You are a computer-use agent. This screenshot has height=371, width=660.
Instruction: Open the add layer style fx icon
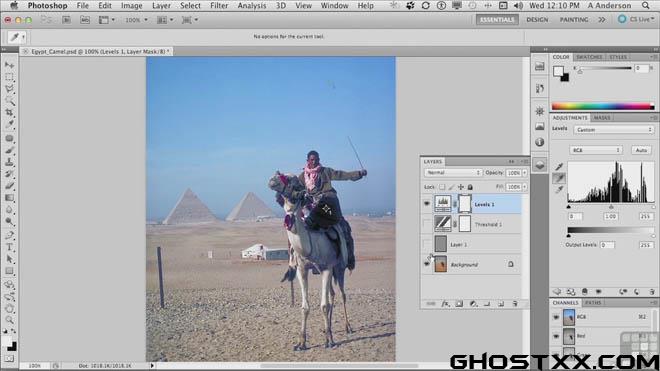445,304
